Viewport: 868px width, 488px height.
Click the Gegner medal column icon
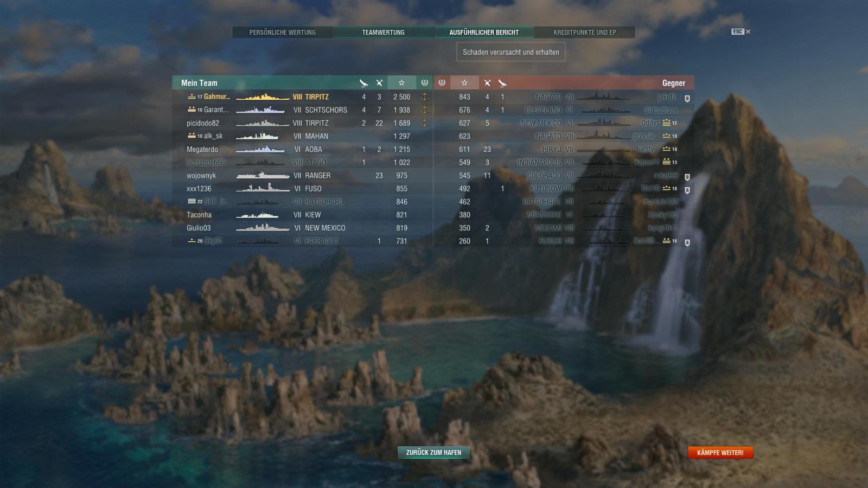coord(442,83)
